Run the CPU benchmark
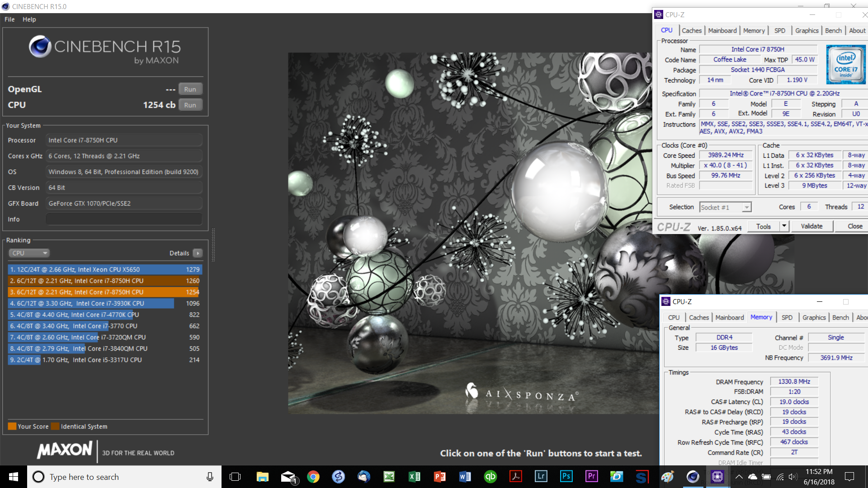This screenshot has height=488, width=868. coord(190,105)
